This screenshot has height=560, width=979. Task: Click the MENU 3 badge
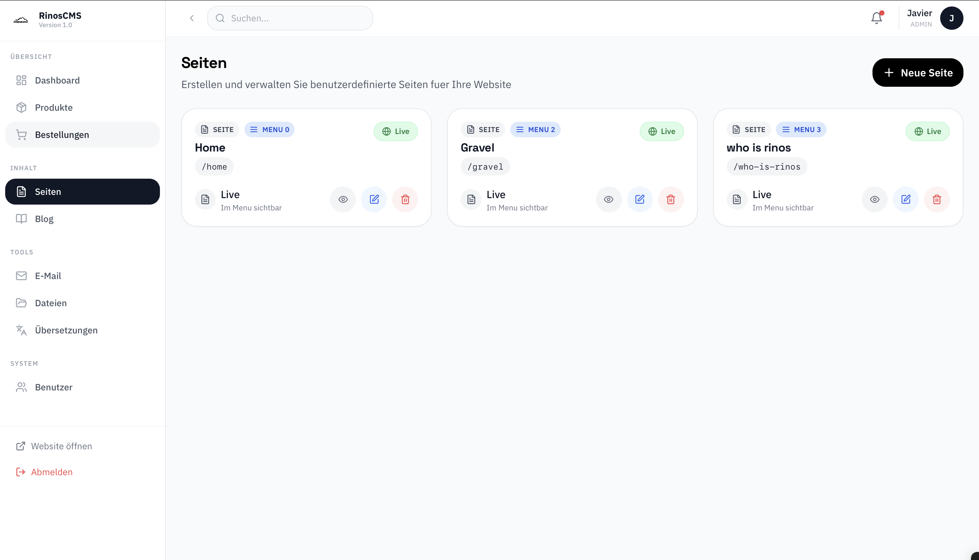(x=801, y=129)
